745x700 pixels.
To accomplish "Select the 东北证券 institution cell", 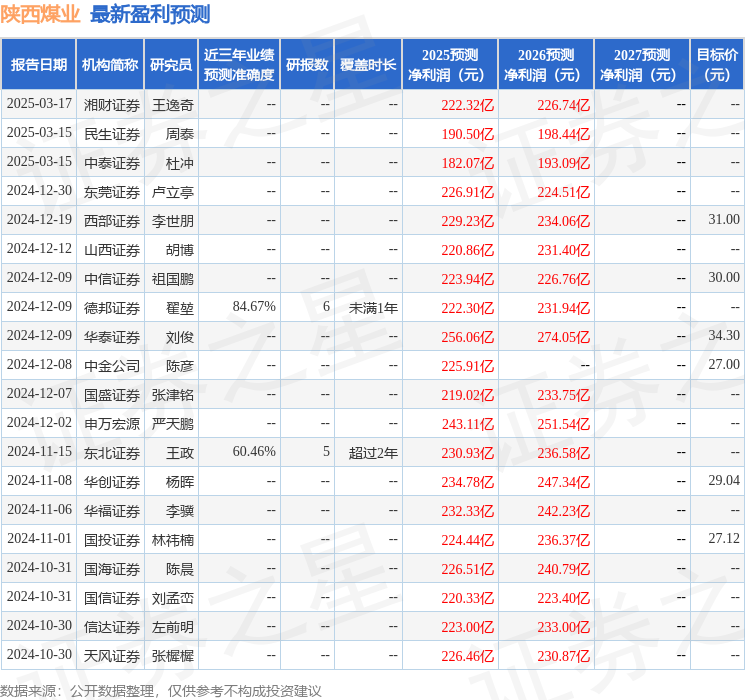I will click(112, 453).
